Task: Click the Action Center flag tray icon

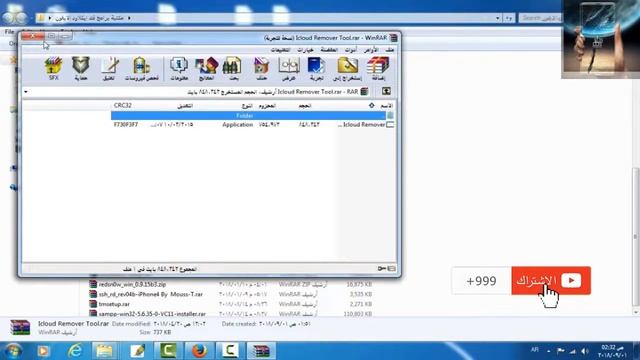Action: pyautogui.click(x=561, y=351)
